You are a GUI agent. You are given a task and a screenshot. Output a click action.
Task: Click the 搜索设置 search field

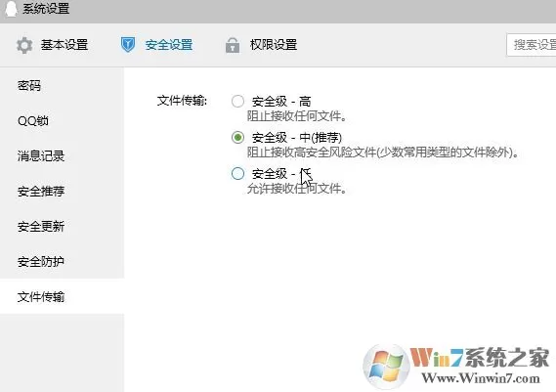[532, 45]
